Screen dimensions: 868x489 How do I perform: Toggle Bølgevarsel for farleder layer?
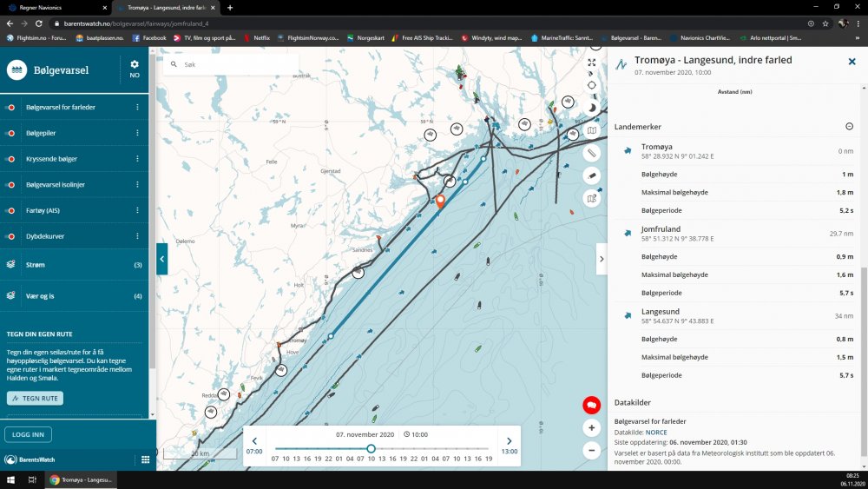click(11, 108)
